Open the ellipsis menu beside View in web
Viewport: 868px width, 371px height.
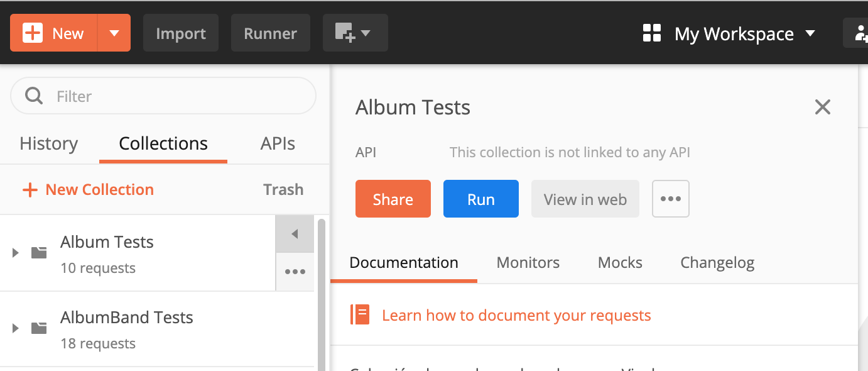pyautogui.click(x=671, y=199)
